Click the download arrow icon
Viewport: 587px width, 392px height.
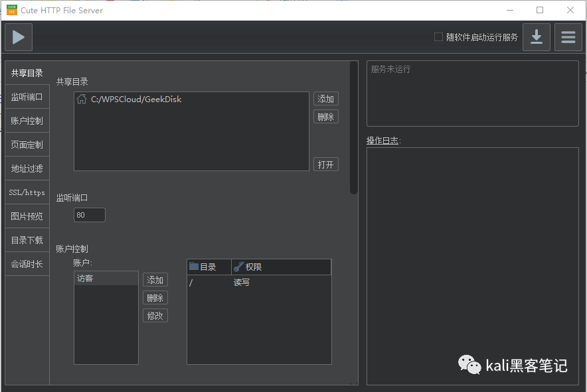[536, 37]
